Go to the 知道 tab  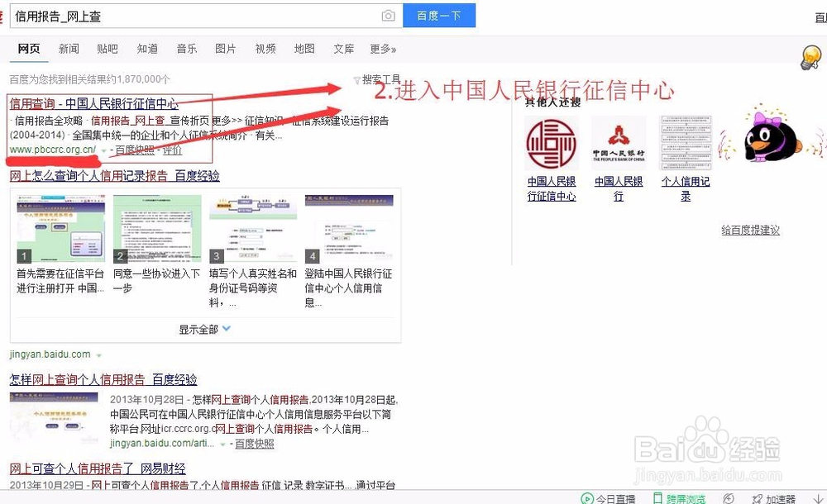click(147, 49)
